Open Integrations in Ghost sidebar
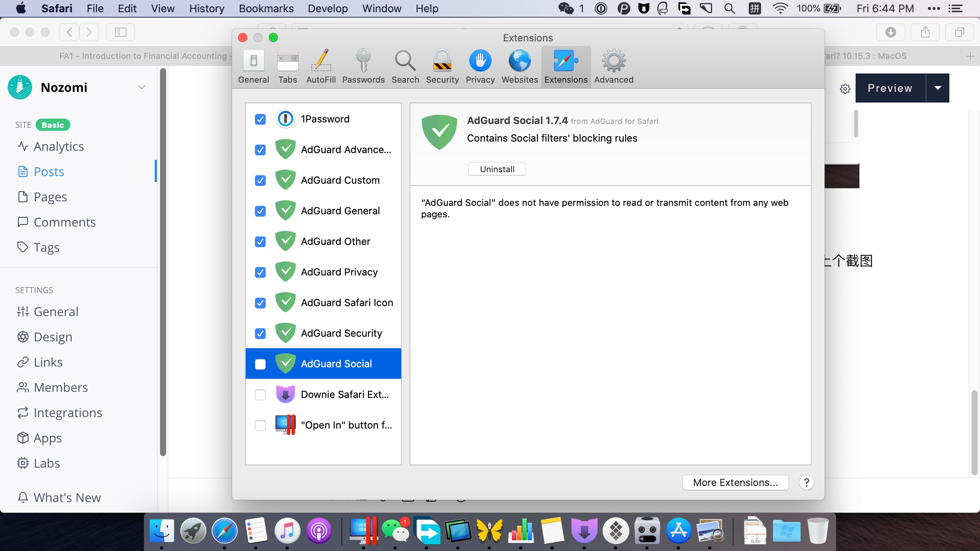This screenshot has width=980, height=551. pyautogui.click(x=60, y=413)
